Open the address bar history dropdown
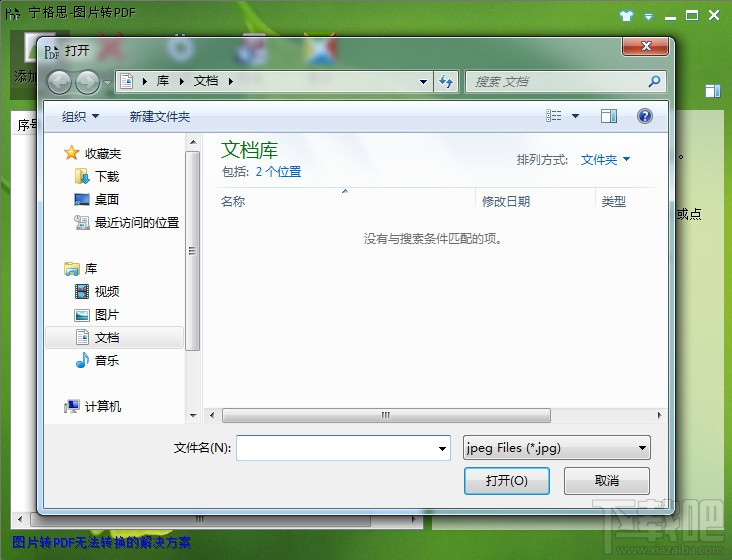732x560 pixels. pyautogui.click(x=423, y=82)
